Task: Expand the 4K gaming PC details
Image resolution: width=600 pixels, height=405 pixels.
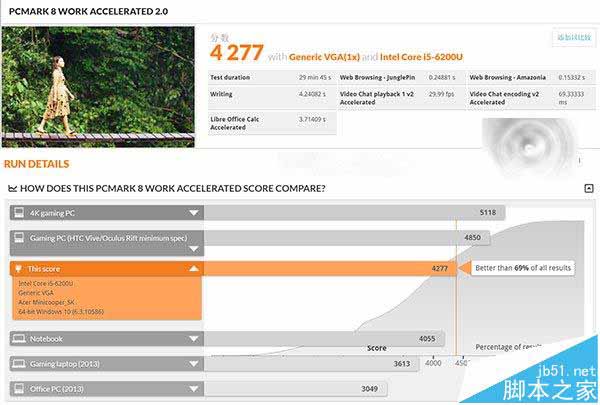Action: (194, 213)
